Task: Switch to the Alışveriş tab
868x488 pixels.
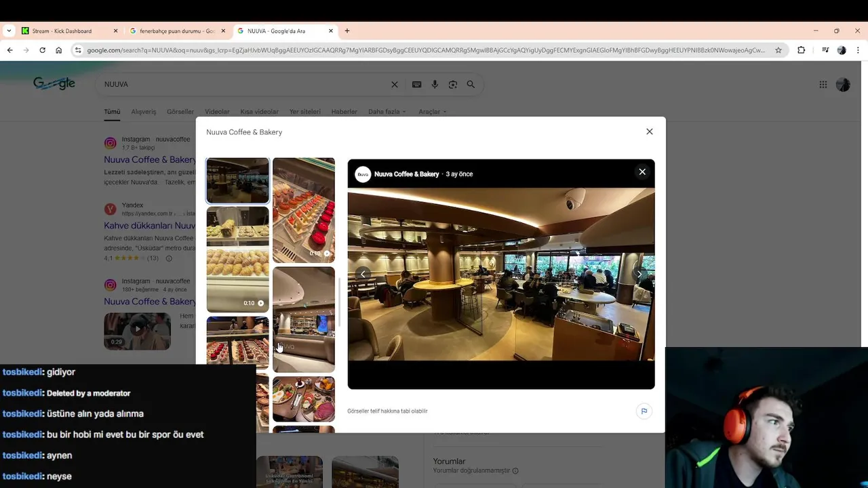Action: (x=143, y=112)
